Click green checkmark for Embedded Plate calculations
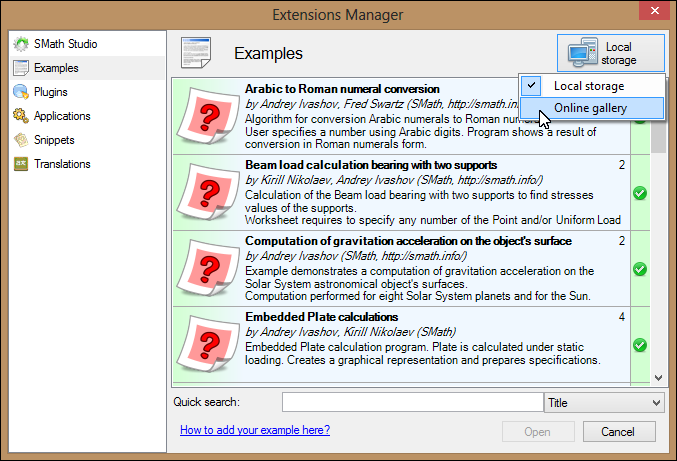This screenshot has width=677, height=461. pyautogui.click(x=640, y=345)
